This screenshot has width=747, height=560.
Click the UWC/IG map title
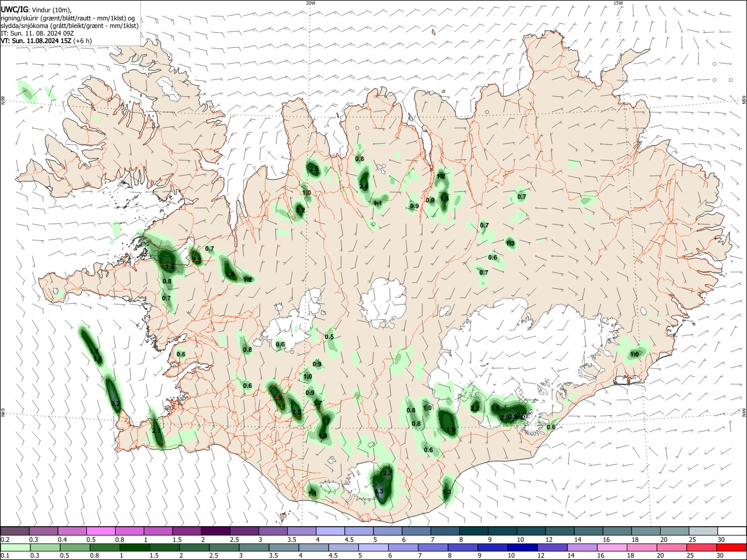point(14,10)
